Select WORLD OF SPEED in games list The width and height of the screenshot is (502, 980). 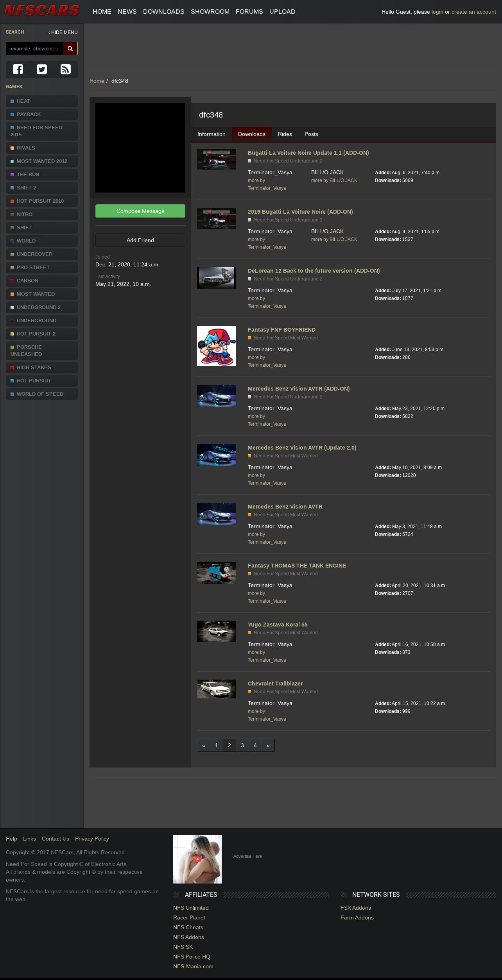tap(42, 394)
